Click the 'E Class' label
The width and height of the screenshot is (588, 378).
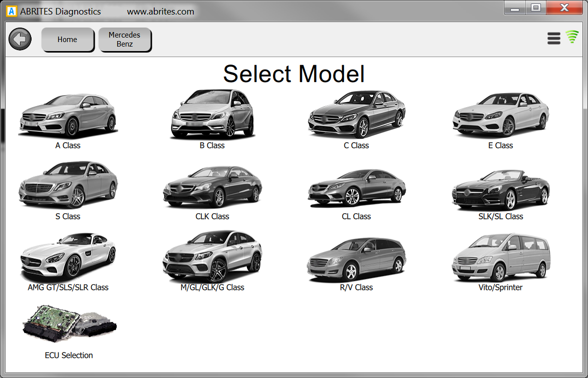[501, 146]
